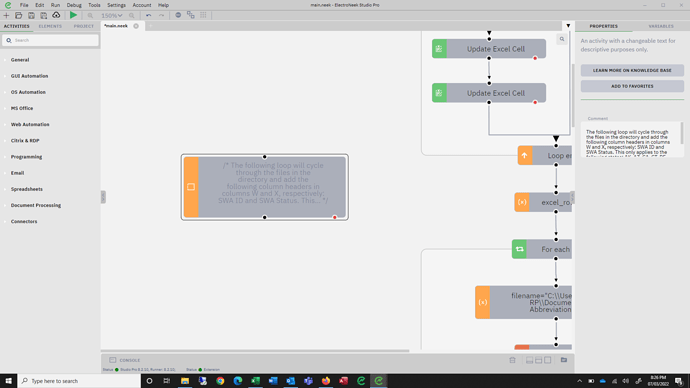Click the zoom out magnifier icon
This screenshot has width=690, height=388.
click(x=90, y=15)
